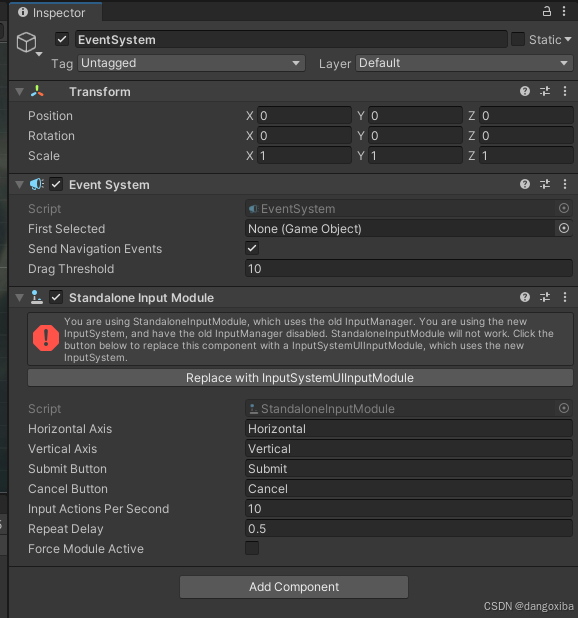Open the Layer dropdown showing Default
Image resolution: width=578 pixels, height=618 pixels.
[x=464, y=63]
